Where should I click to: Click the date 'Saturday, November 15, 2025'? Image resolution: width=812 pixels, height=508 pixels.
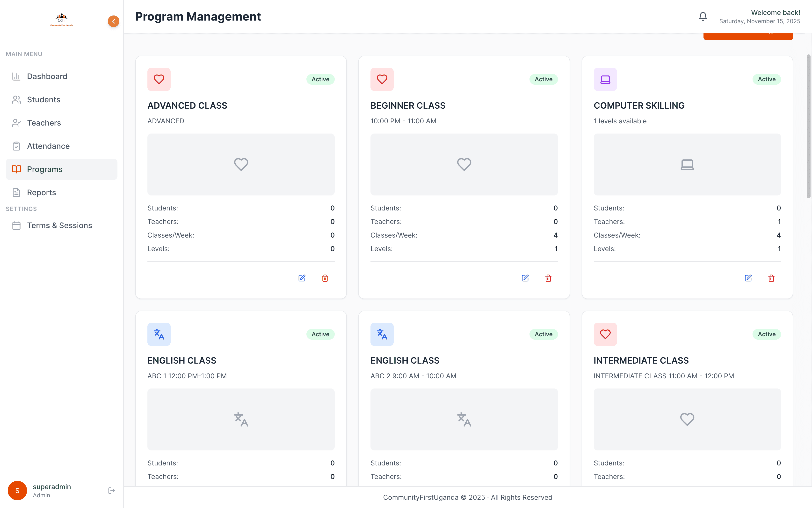pos(760,21)
